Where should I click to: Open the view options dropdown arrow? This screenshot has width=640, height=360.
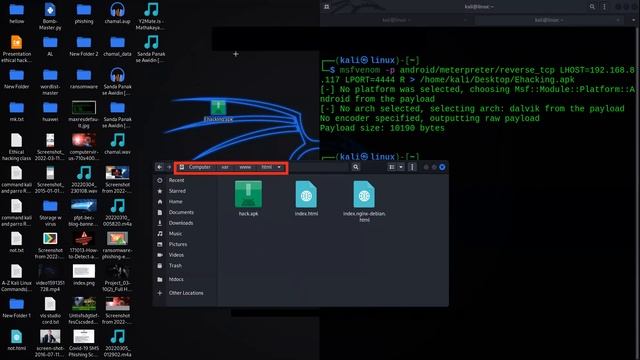tap(401, 167)
